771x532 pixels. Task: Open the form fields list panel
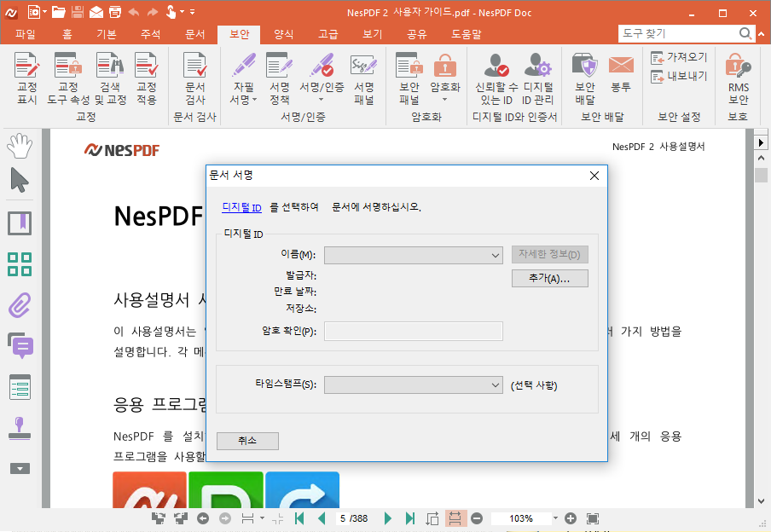pyautogui.click(x=20, y=387)
